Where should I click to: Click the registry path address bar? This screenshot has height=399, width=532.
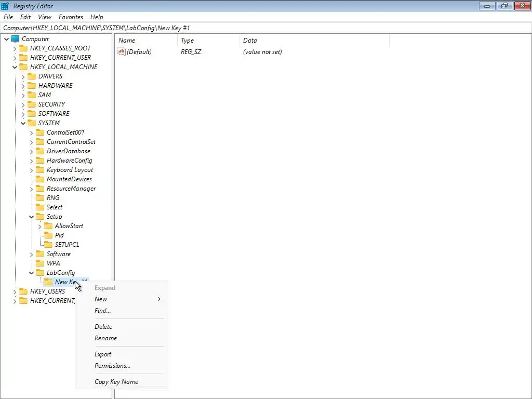[265, 28]
